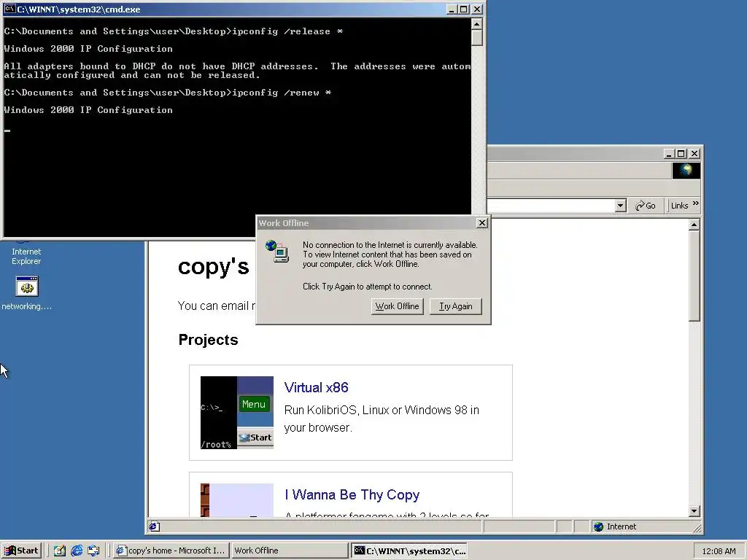Click the Go button in Internet Explorer
This screenshot has width=747, height=560.
(x=646, y=206)
